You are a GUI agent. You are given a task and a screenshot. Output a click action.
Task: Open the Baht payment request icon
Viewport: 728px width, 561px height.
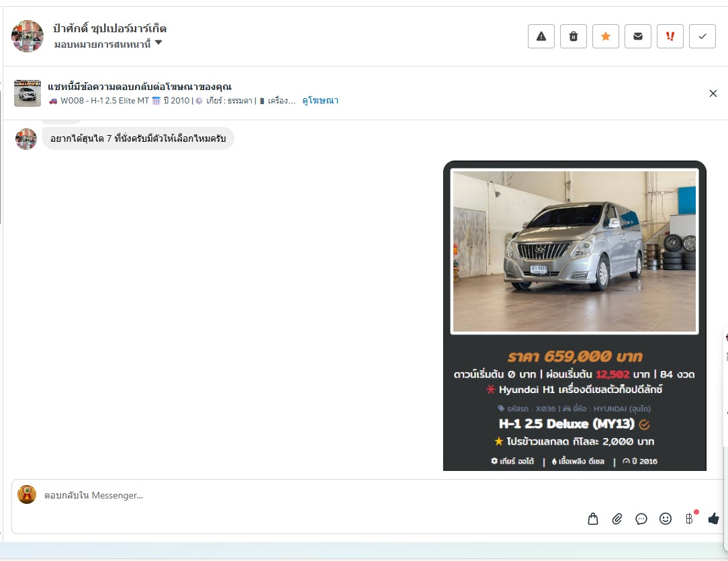tap(690, 518)
